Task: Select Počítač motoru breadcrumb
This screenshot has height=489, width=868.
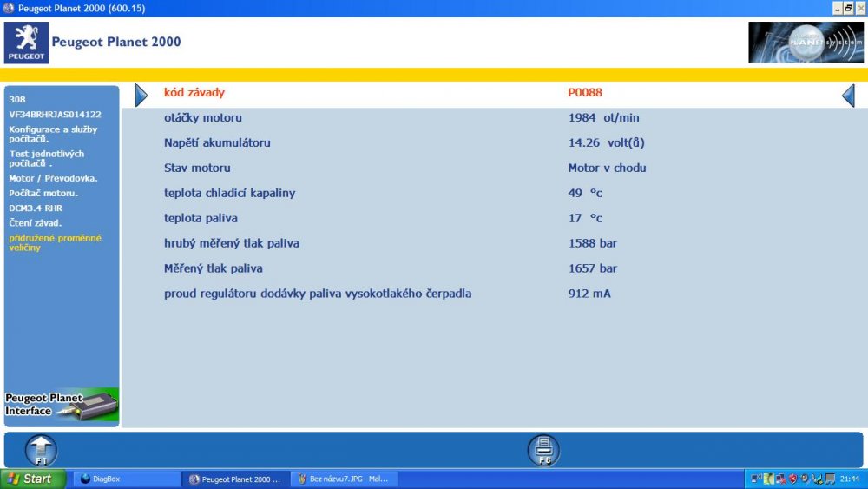Action: click(43, 194)
